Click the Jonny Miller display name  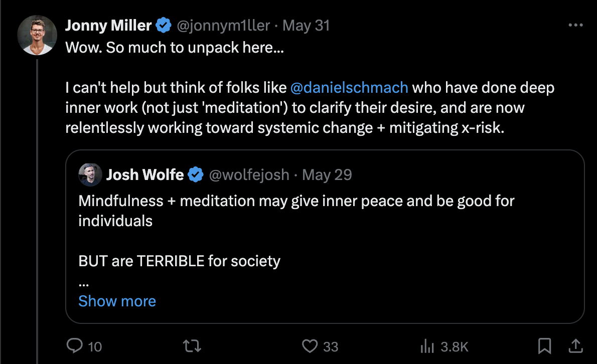tap(108, 25)
